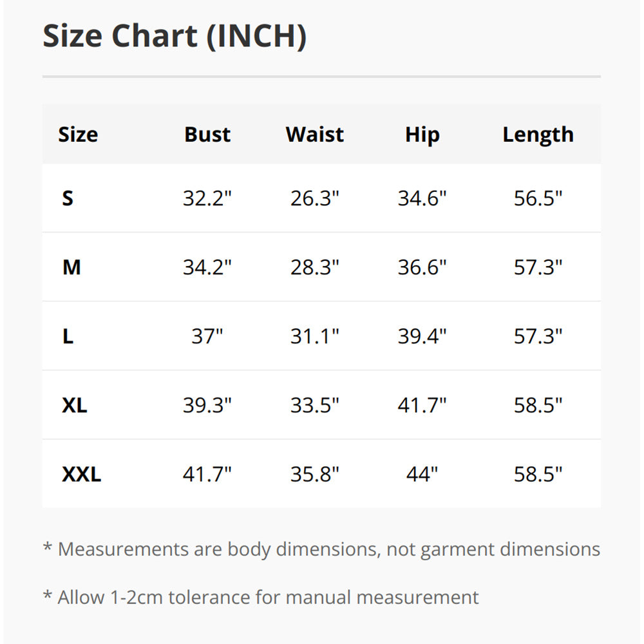Select the S size row label

(68, 198)
